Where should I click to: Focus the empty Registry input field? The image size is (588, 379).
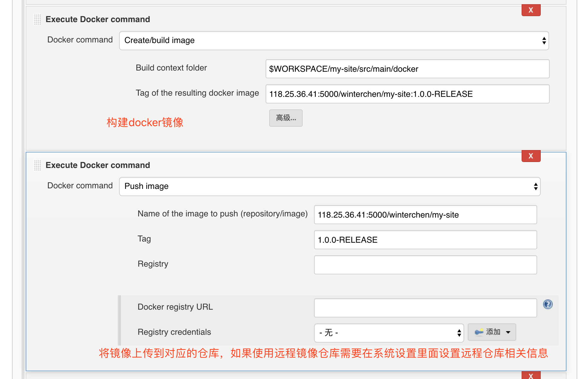pos(425,265)
